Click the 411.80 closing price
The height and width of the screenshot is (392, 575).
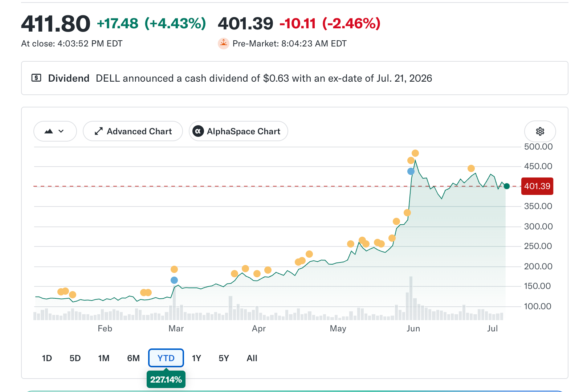[56, 24]
